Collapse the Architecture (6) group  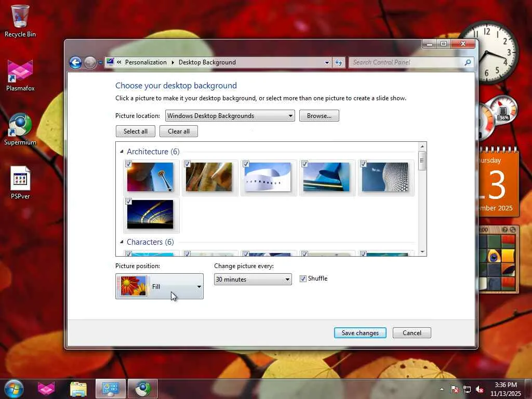(122, 151)
